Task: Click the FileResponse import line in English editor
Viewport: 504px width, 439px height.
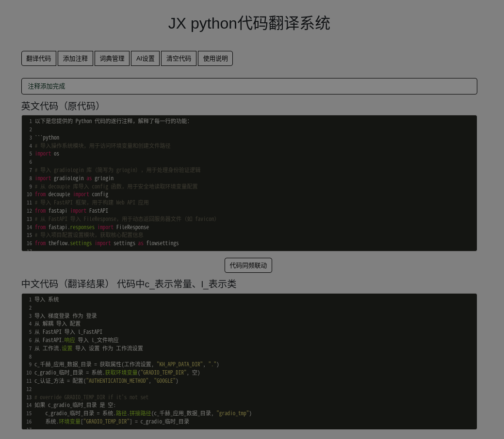Action: 92,227
